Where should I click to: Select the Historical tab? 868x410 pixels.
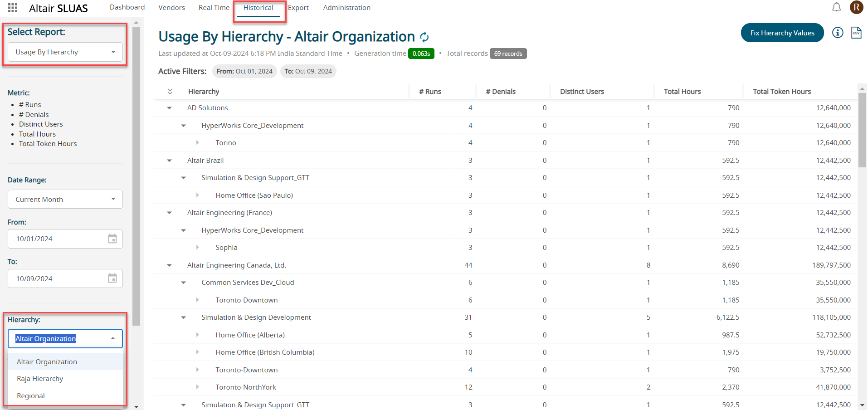[x=258, y=8]
